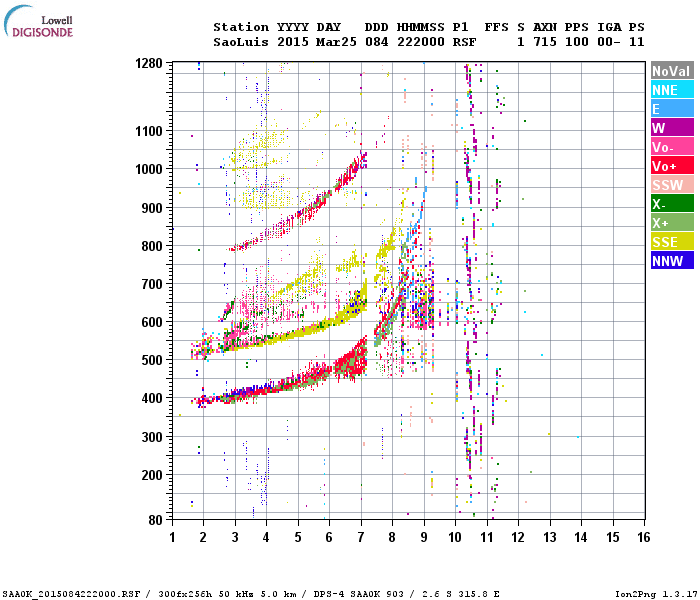This screenshot has height=600, width=700.
Task: Click the 700 height axis label
Action: point(152,284)
